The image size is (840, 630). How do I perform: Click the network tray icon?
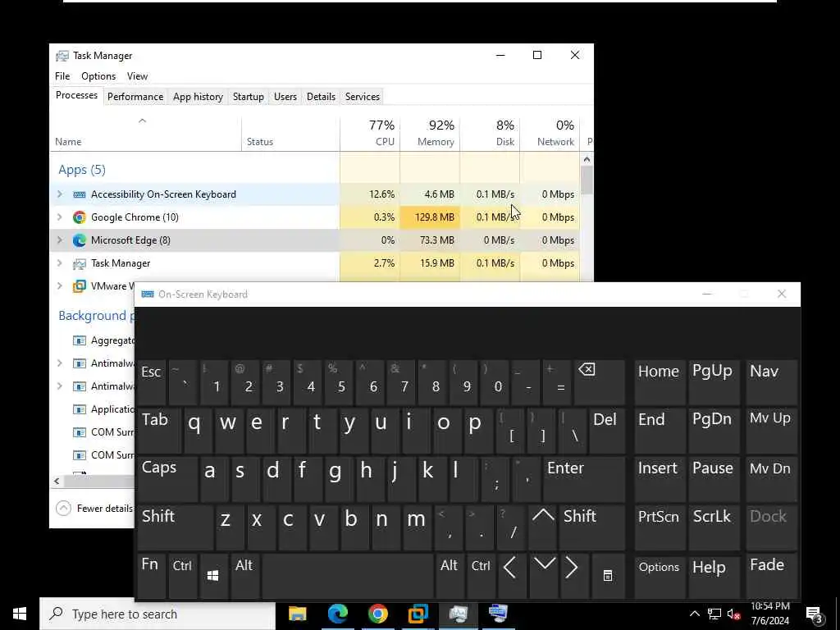(714, 614)
